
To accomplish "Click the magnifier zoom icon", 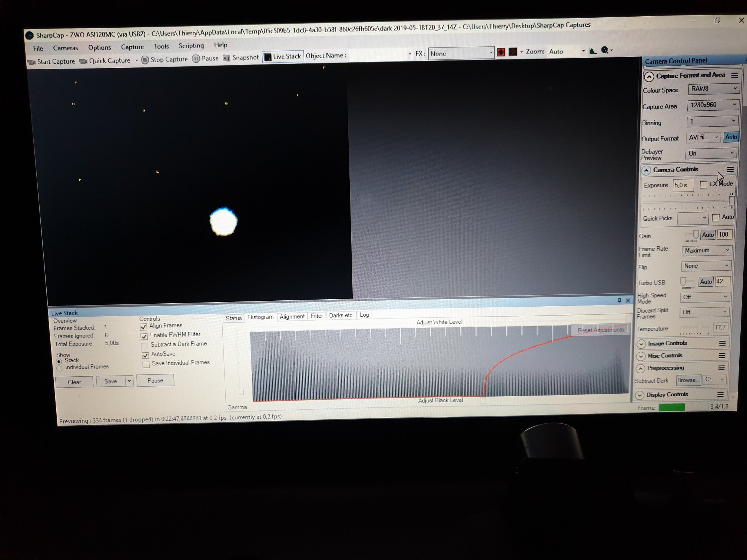I will tap(605, 50).
